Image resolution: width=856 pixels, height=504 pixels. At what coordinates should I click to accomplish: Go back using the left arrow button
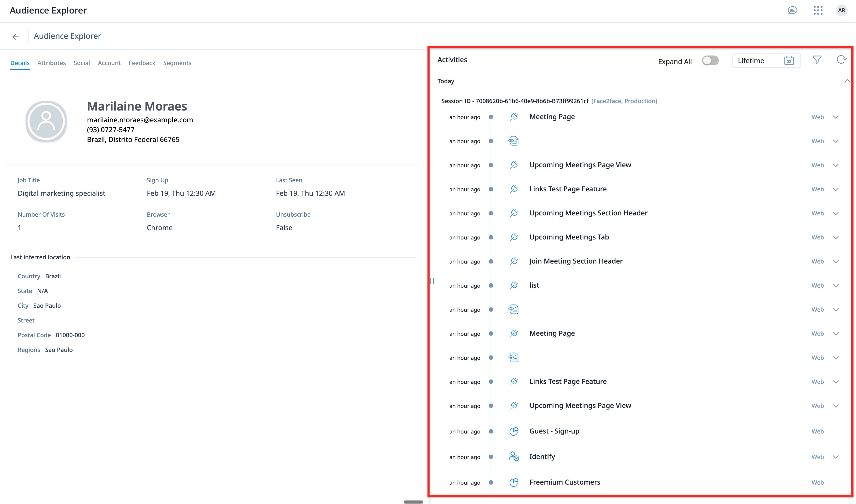tap(16, 36)
